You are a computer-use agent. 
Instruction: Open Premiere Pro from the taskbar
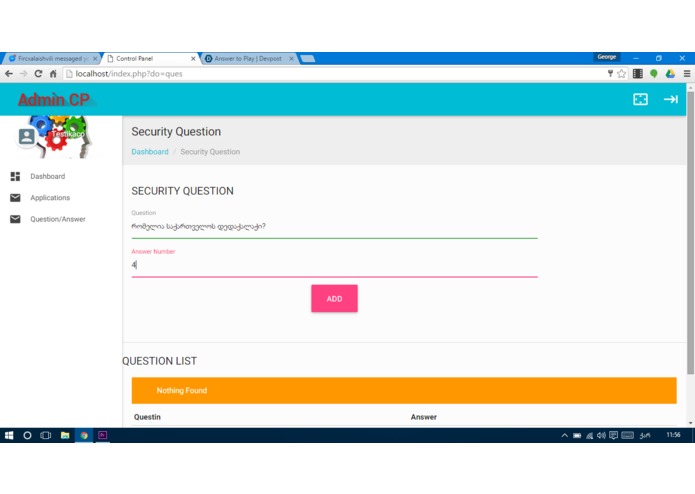[x=102, y=436]
